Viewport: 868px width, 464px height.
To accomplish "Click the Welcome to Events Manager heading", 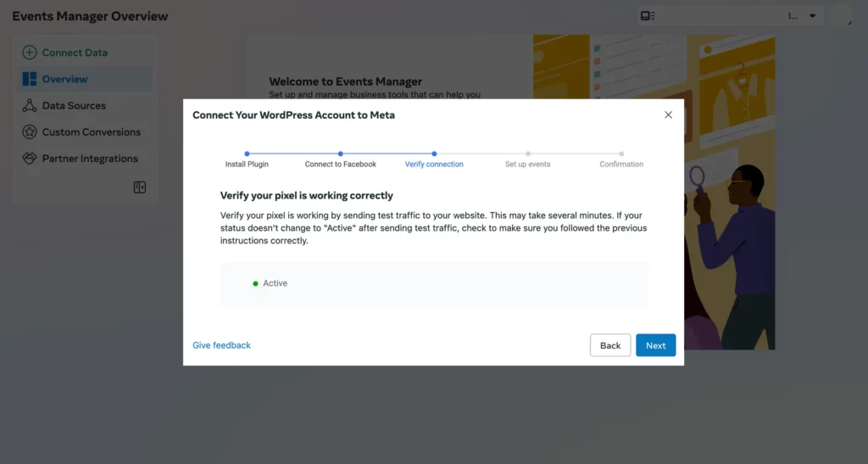I will 346,81.
